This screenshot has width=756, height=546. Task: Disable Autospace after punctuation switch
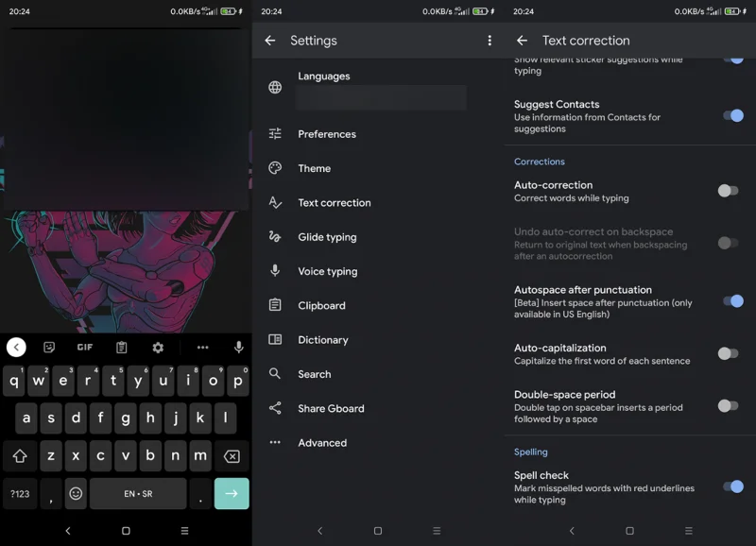733,301
